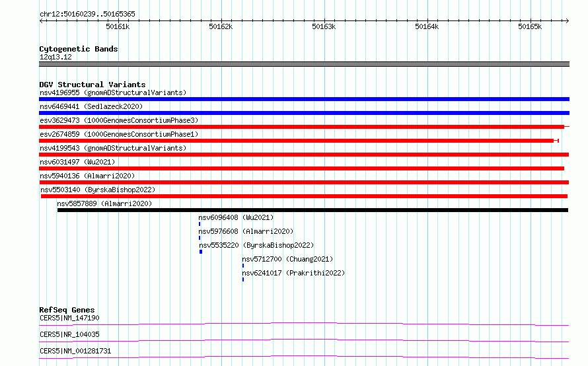Select the blue nsv6469441 variant bar
Image resolution: width=588 pixels, height=366 pixels.
(x=304, y=113)
